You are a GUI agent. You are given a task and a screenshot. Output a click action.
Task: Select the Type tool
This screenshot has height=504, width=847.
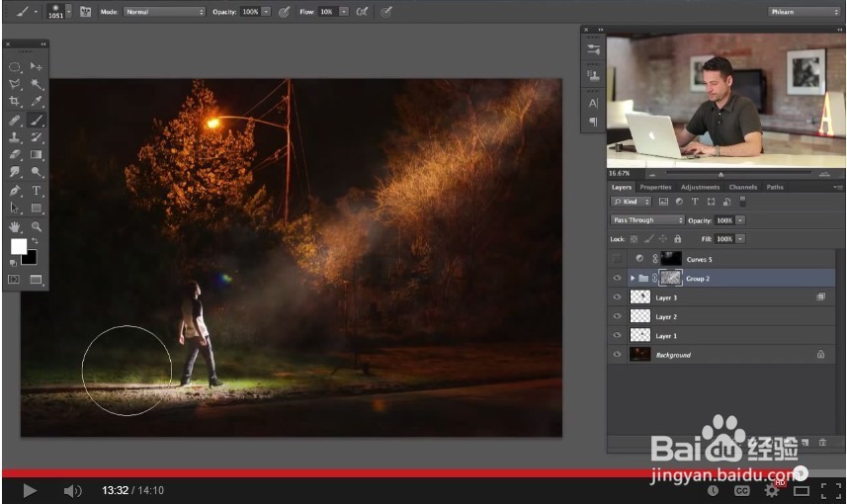(x=37, y=190)
